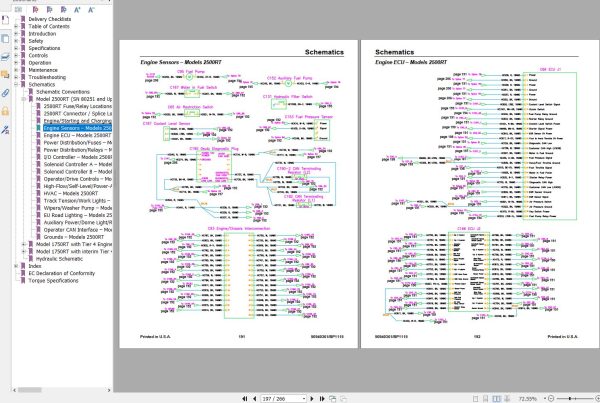This screenshot has height=403, width=600.
Task: Open the comments panel icon
Action: [5, 72]
